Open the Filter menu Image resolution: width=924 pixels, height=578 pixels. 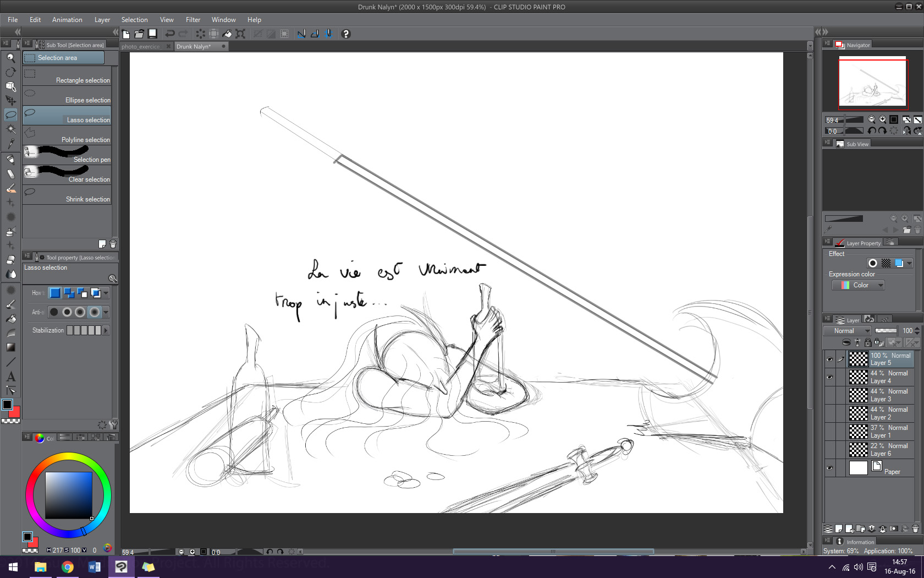pyautogui.click(x=193, y=19)
